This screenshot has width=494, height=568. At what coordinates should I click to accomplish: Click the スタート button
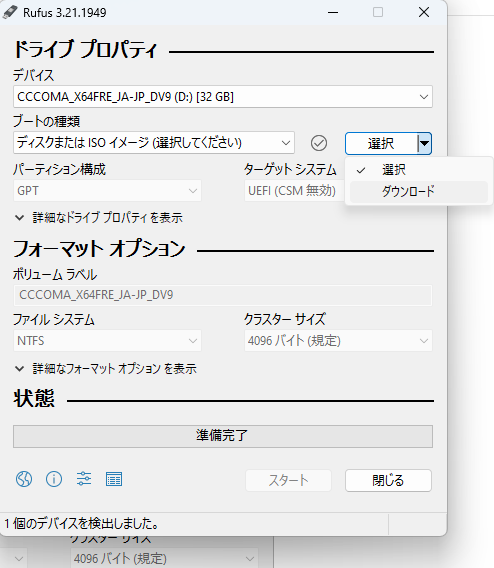coord(288,480)
